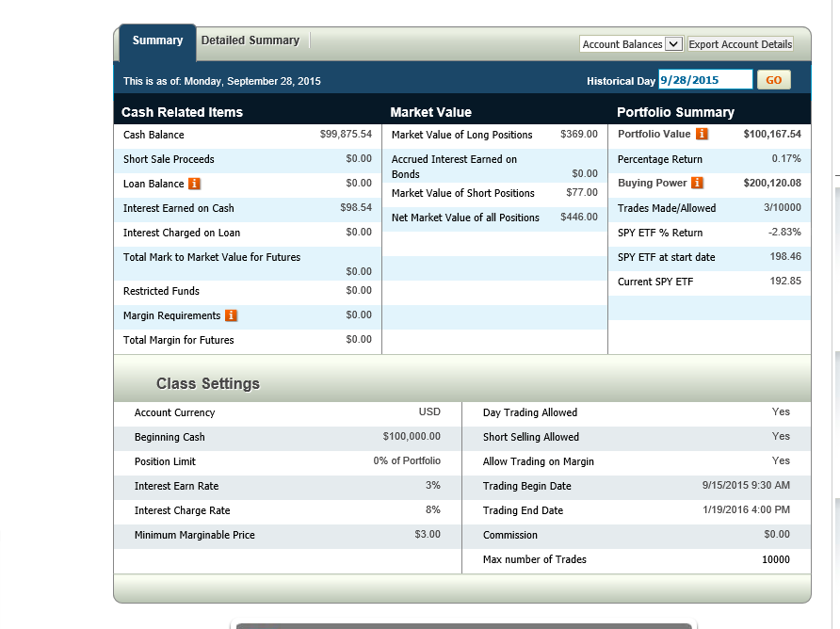This screenshot has height=629, width=840.
Task: Click the Cash Related Items header
Action: point(182,112)
